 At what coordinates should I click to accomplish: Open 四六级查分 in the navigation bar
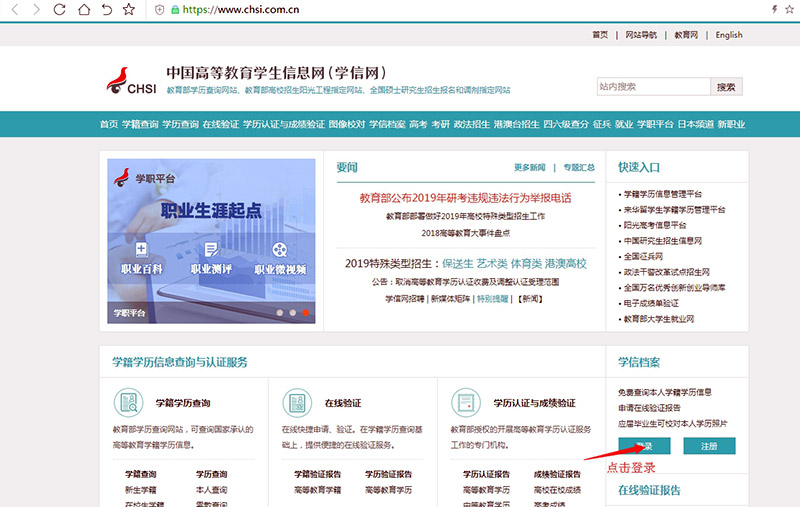(x=566, y=124)
